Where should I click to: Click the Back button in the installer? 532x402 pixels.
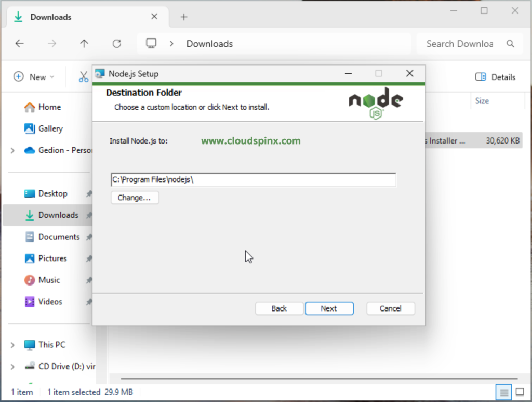(x=279, y=308)
